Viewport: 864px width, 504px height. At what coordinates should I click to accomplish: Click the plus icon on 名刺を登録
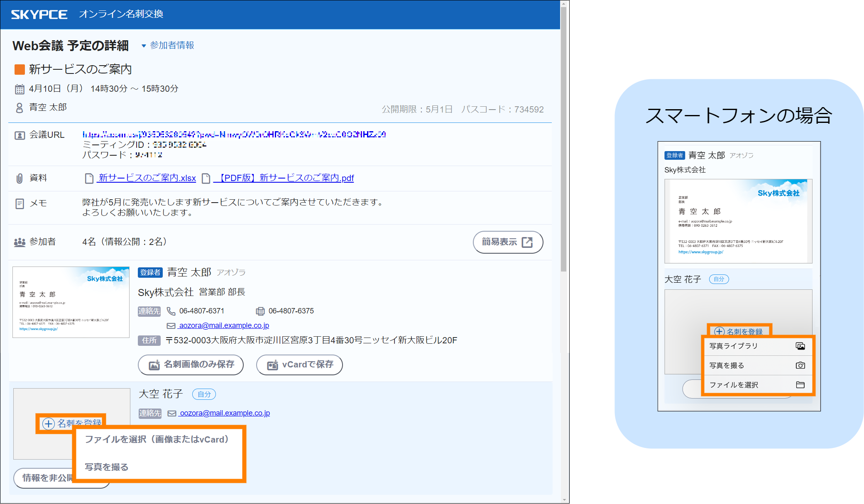coord(49,423)
